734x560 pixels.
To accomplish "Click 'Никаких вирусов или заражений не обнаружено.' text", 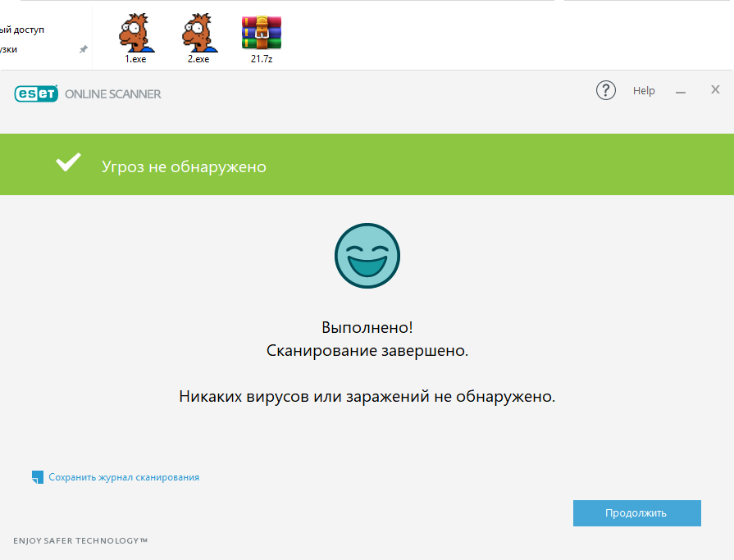I will point(367,396).
